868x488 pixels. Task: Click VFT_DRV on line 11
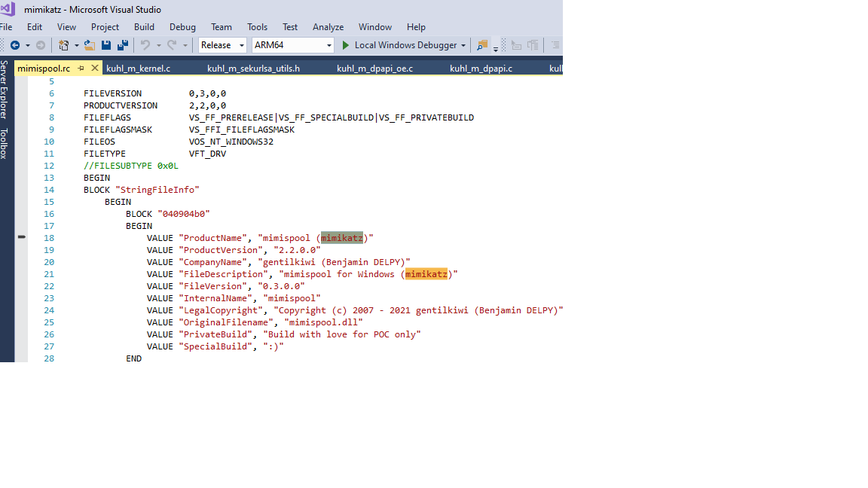pyautogui.click(x=207, y=154)
